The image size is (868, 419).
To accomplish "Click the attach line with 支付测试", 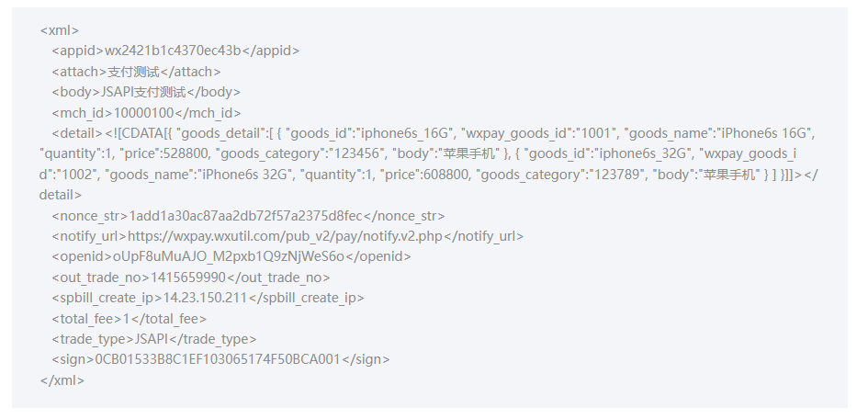I will (x=134, y=72).
